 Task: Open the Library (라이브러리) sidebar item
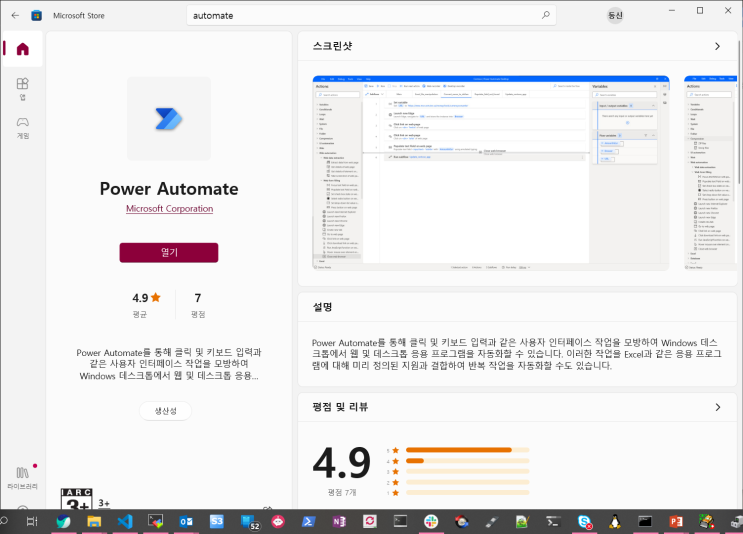pyautogui.click(x=22, y=478)
